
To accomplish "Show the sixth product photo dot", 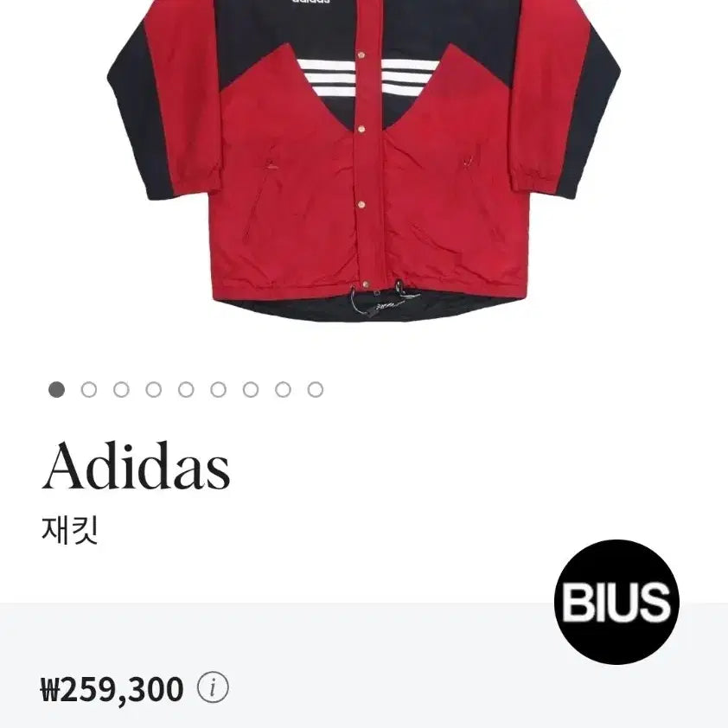I will [218, 390].
